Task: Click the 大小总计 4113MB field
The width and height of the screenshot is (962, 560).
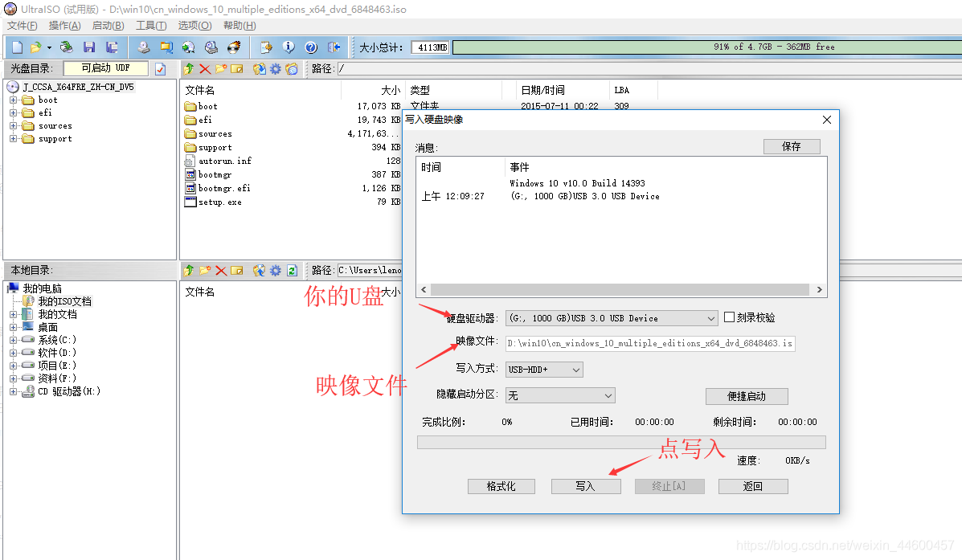Action: click(430, 47)
